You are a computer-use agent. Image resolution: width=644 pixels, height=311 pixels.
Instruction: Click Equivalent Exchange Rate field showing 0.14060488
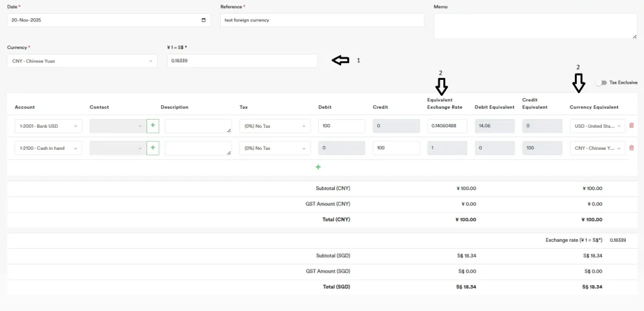(x=447, y=126)
